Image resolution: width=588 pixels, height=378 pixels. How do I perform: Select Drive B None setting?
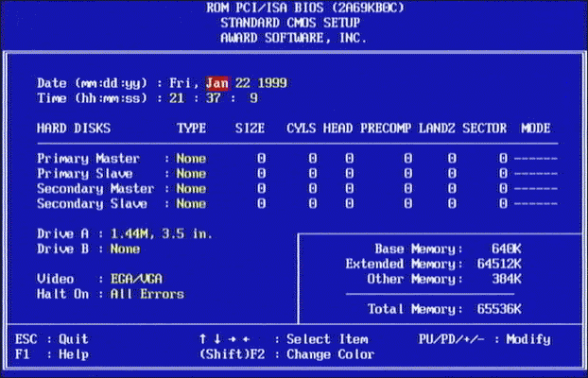(x=124, y=249)
